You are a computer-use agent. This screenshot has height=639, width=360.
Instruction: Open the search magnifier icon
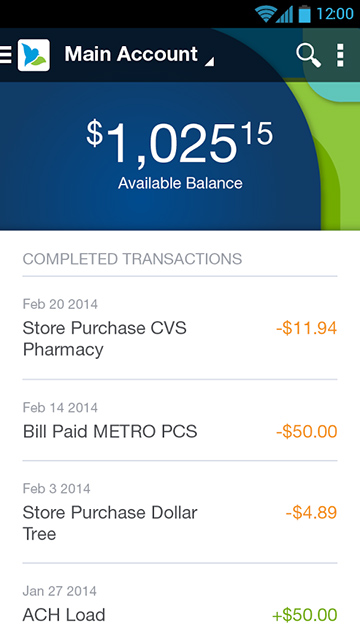[x=308, y=55]
